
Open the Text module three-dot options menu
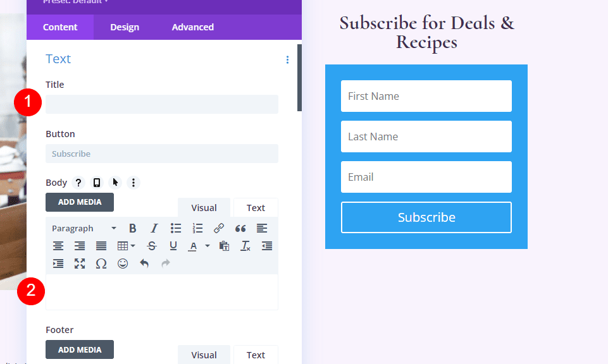(287, 59)
